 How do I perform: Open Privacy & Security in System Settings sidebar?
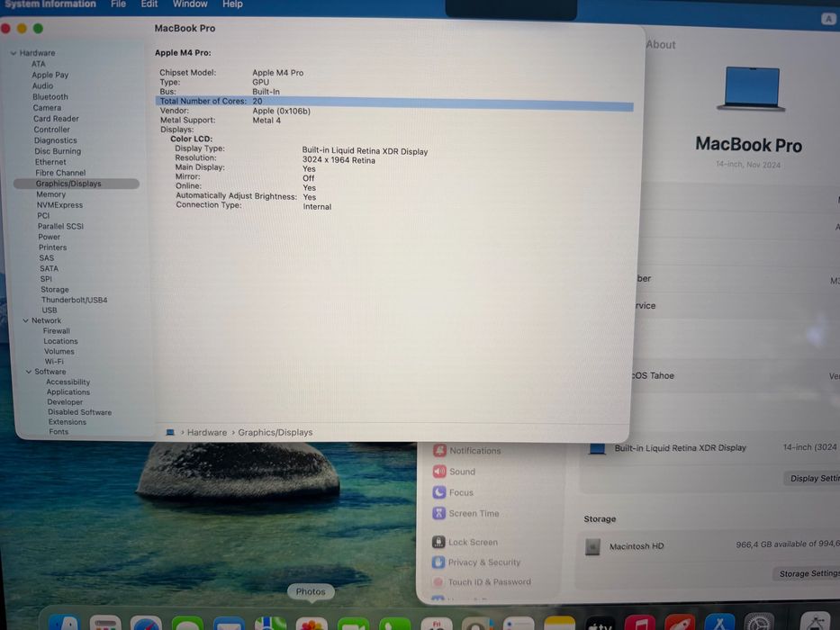click(476, 562)
